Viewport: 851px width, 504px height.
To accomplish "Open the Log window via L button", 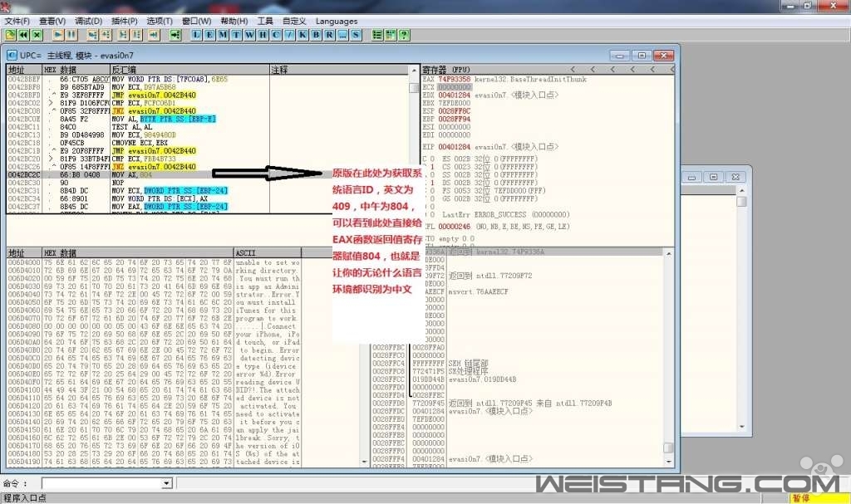I will [197, 35].
